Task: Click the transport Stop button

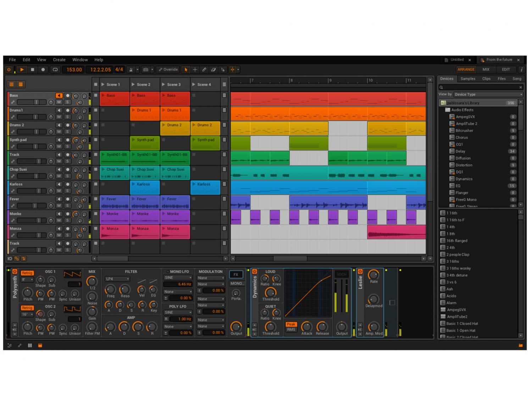Action: point(32,70)
